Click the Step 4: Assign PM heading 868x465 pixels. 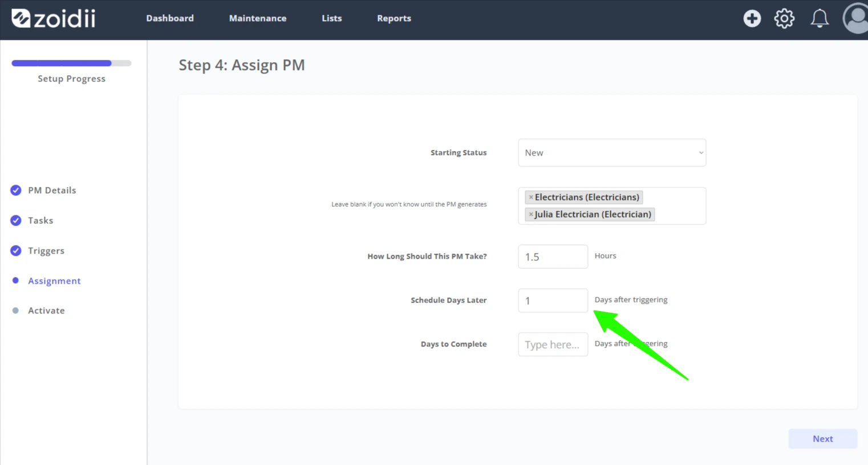point(242,65)
